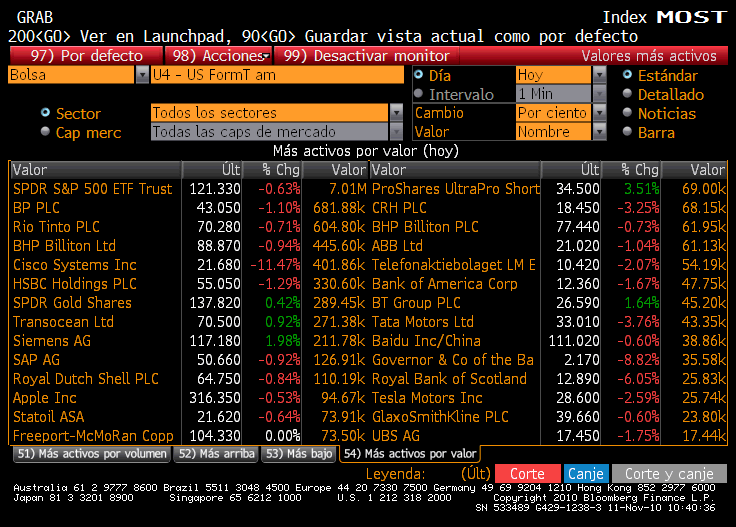
Task: Click the grey Corte y canje swatch
Action: (669, 474)
